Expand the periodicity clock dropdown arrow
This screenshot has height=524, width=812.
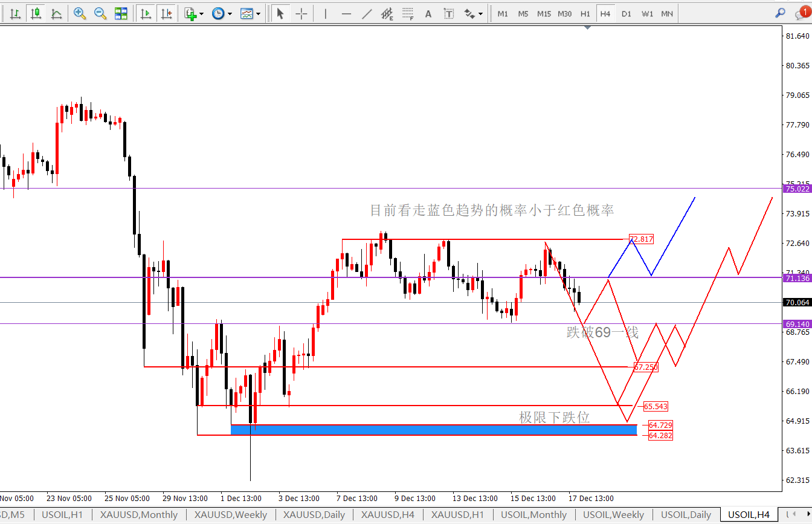(230, 14)
